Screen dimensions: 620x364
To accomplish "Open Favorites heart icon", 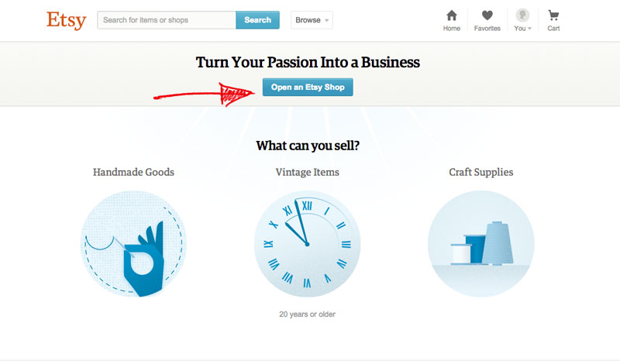I will pyautogui.click(x=487, y=15).
